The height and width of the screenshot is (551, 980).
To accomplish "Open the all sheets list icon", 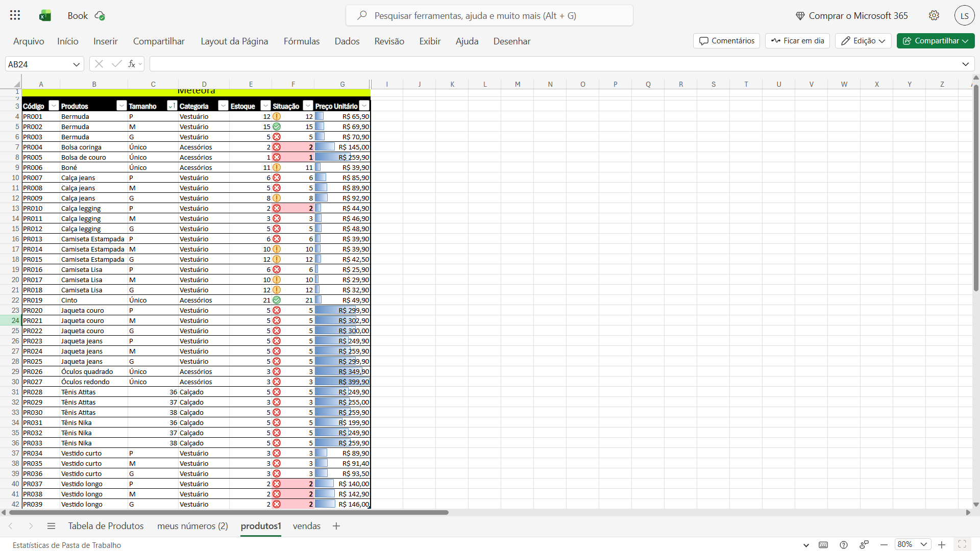I will point(51,526).
